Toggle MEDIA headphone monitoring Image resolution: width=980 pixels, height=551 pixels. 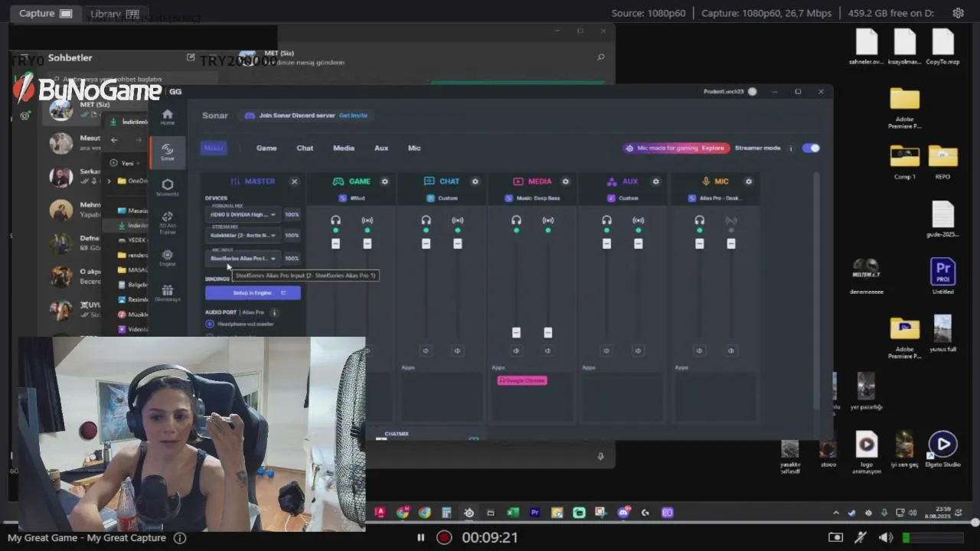(516, 220)
